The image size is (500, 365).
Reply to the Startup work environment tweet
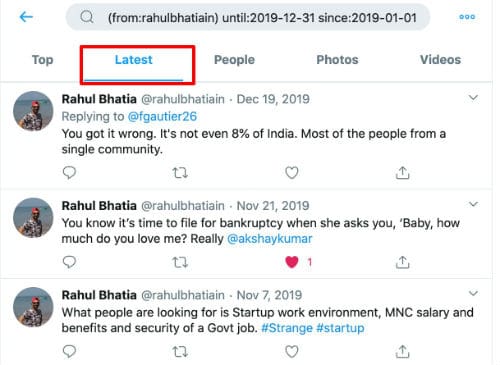(69, 351)
